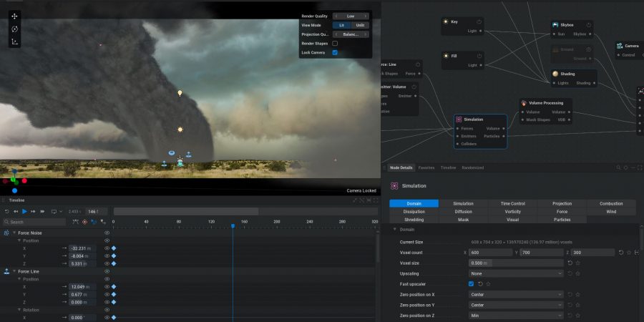Click the Simulation node icon in graph
This screenshot has width=644, height=322.
coord(459,119)
